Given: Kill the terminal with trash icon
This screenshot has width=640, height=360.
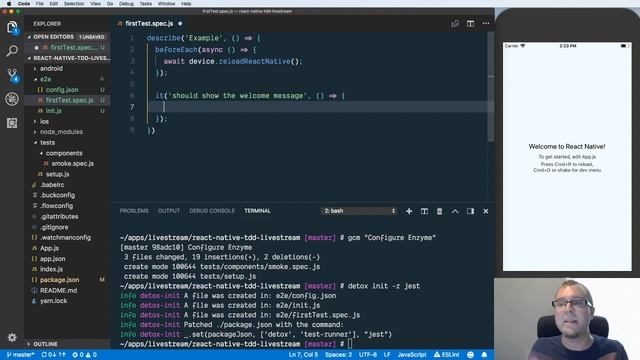Looking at the screenshot, I should 440,211.
